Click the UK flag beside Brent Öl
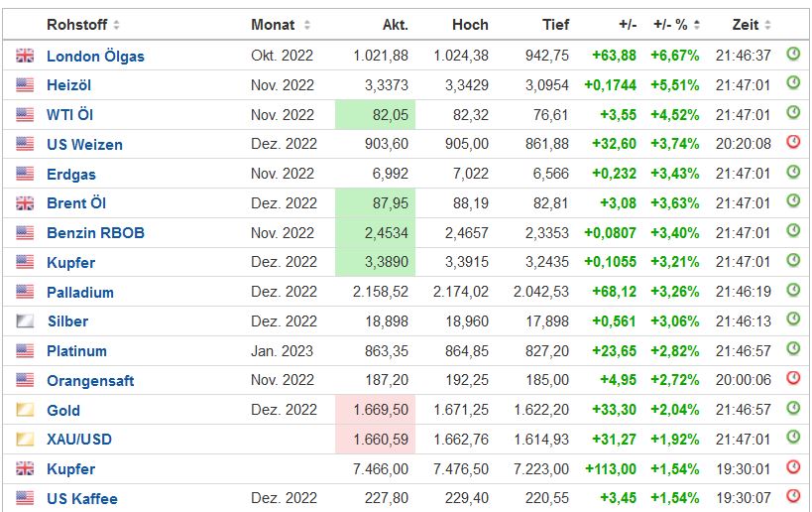The width and height of the screenshot is (812, 512). pos(25,203)
